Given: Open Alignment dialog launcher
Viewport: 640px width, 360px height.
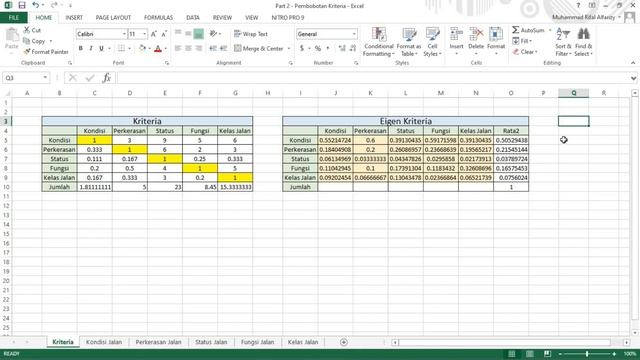Looking at the screenshot, I should coord(291,63).
